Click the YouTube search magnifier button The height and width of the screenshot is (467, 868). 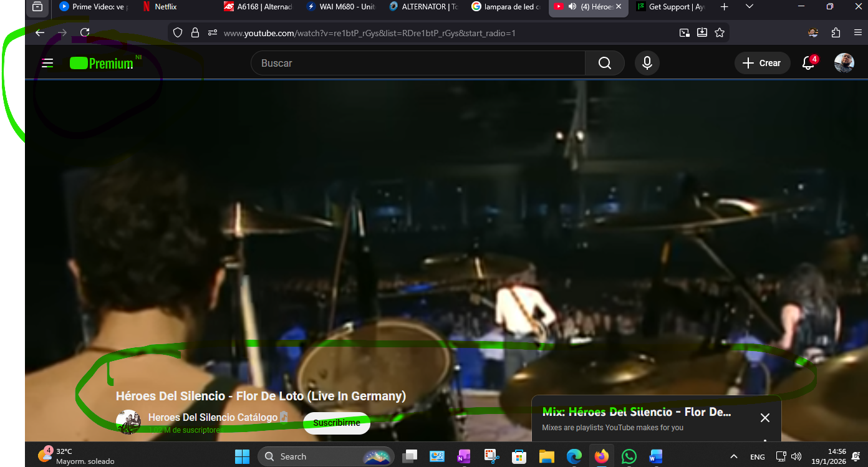click(605, 63)
